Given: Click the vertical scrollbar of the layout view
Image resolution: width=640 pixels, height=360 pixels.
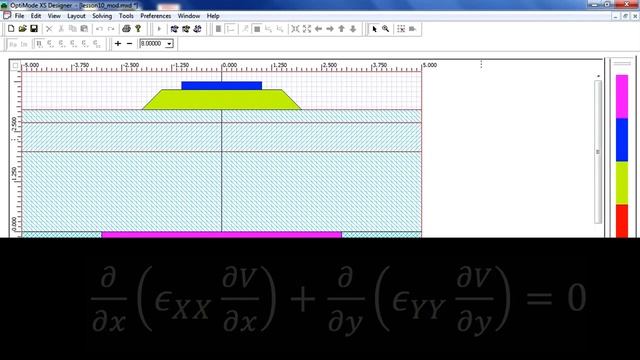Looking at the screenshot, I should (x=598, y=152).
